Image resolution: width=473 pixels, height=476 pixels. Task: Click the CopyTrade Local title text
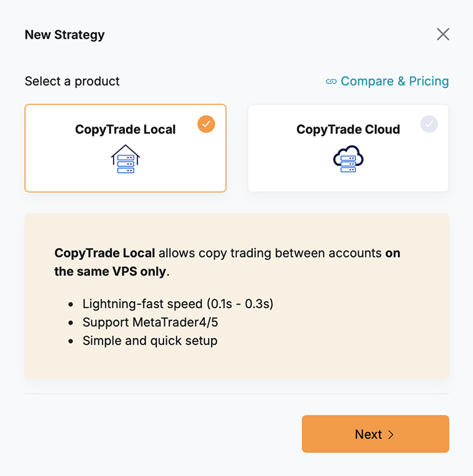pos(125,129)
